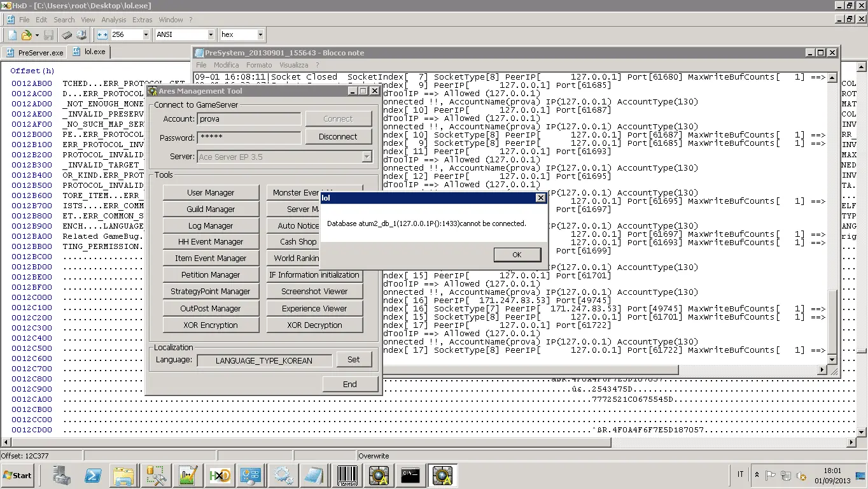
Task: Click the Notepad horizontal scrollbar
Action: [x=509, y=369]
